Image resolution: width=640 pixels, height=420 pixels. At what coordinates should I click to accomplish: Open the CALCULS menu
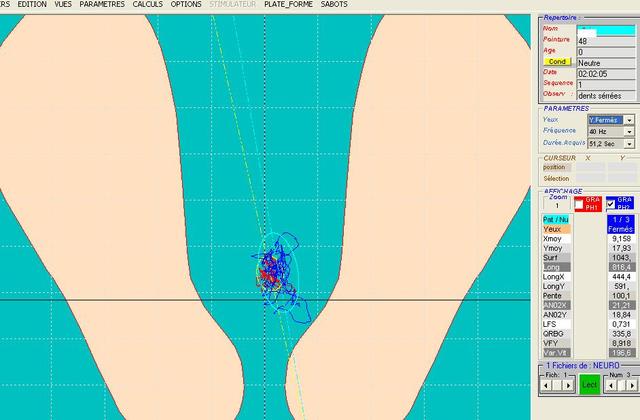(x=147, y=5)
